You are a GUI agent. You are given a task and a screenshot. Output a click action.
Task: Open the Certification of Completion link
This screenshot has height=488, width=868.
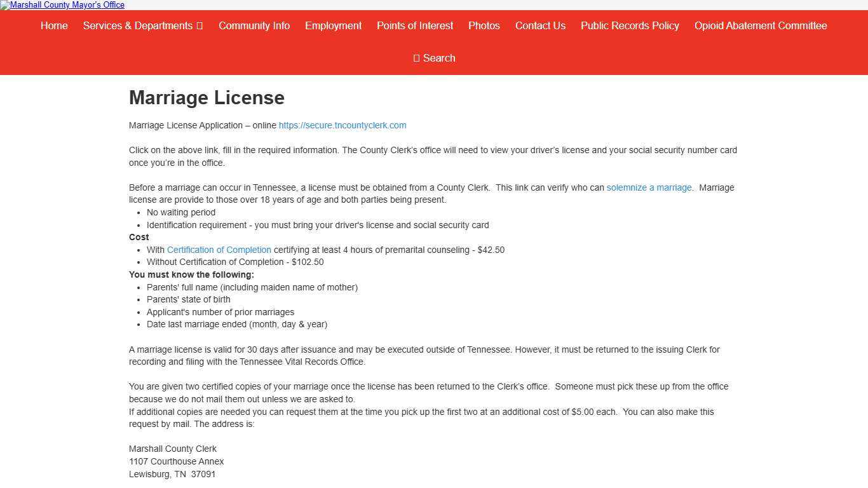(219, 250)
